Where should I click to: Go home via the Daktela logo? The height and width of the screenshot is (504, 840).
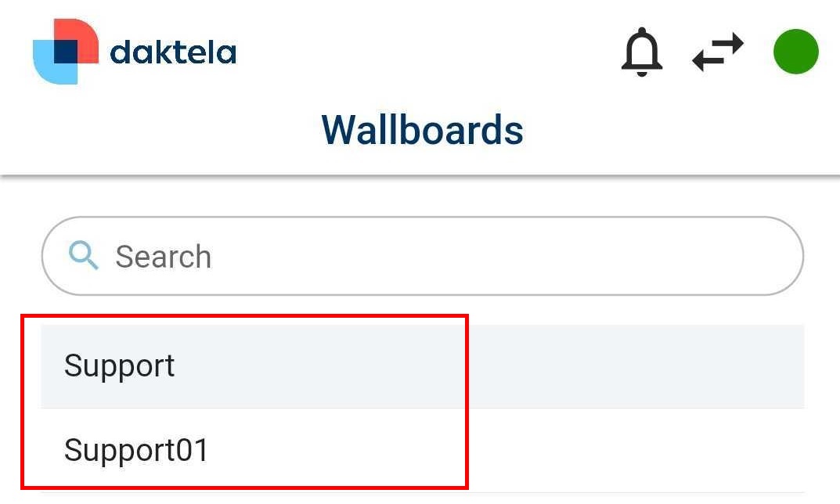66,52
